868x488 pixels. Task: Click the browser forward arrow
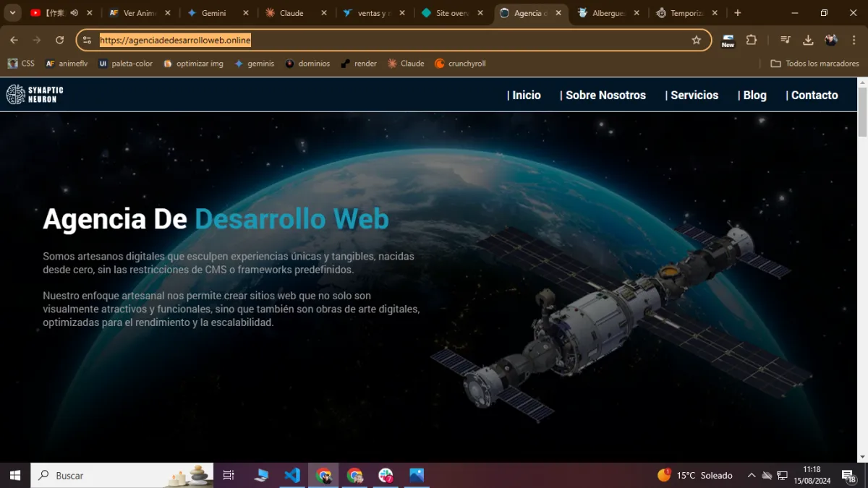pos(37,40)
